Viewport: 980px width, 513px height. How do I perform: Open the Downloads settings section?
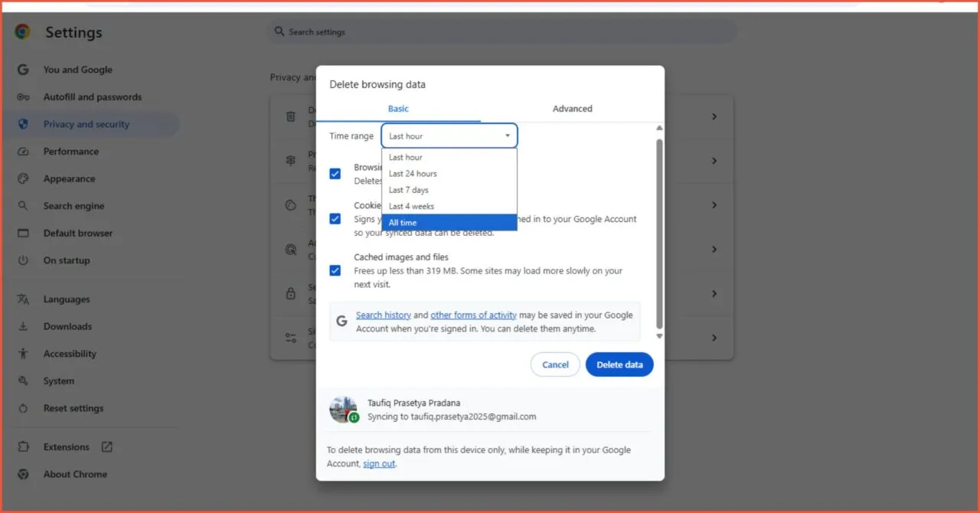[x=67, y=326]
